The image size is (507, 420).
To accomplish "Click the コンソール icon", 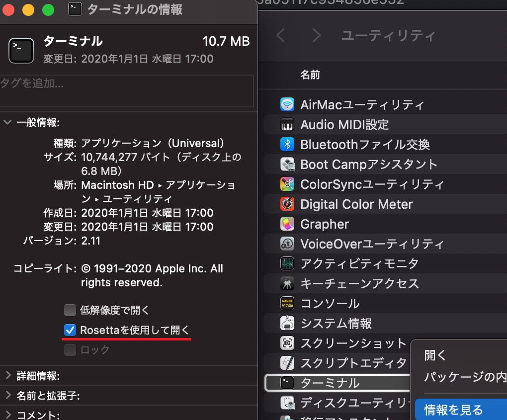I will (287, 303).
